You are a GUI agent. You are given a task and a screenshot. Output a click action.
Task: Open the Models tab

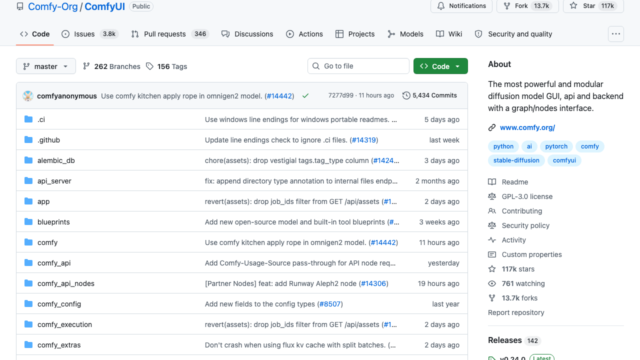click(x=405, y=34)
